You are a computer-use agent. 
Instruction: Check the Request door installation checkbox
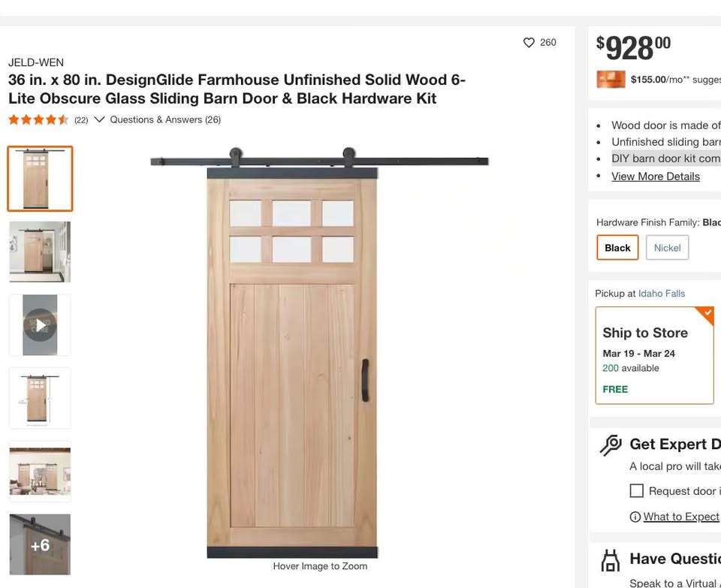point(637,491)
